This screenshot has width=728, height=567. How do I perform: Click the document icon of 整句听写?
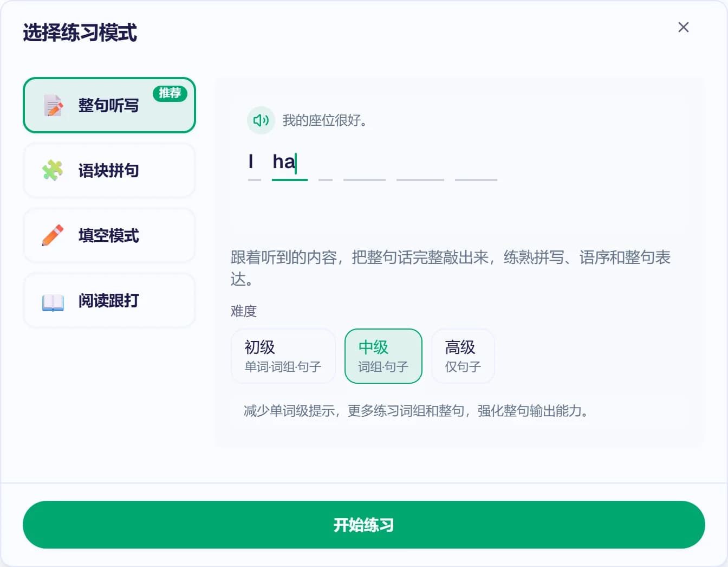coord(53,105)
